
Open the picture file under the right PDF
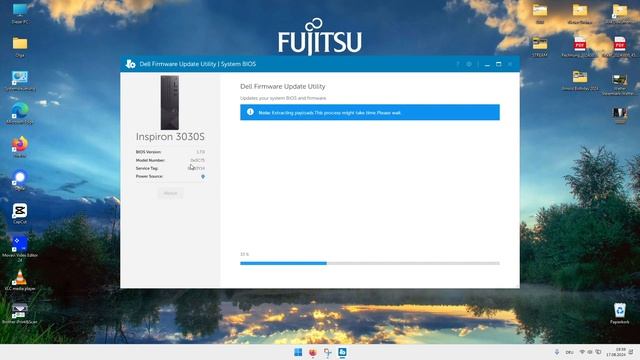(620, 84)
